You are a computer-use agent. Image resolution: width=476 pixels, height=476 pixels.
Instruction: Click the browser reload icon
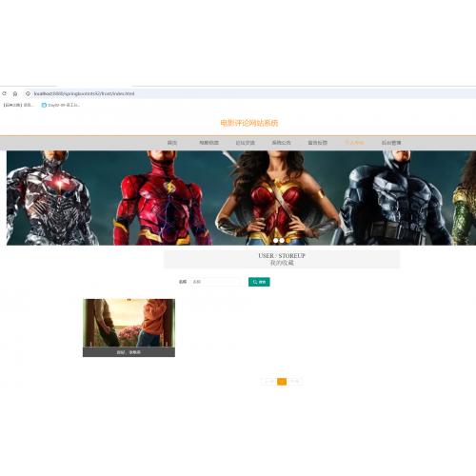pos(4,93)
